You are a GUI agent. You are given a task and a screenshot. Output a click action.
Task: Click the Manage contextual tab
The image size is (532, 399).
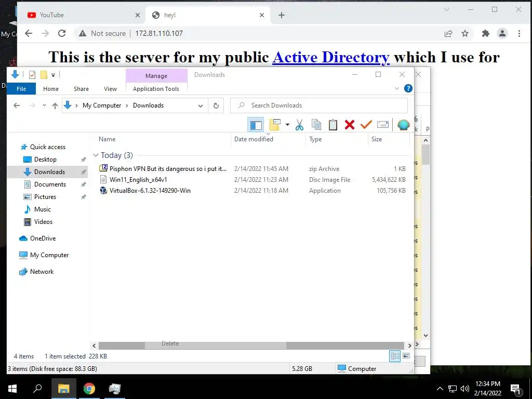coord(156,76)
